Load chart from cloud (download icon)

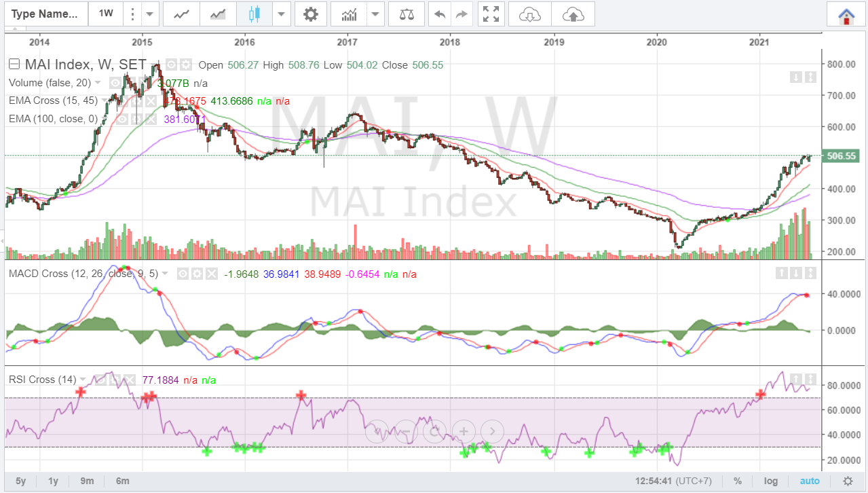pos(530,14)
